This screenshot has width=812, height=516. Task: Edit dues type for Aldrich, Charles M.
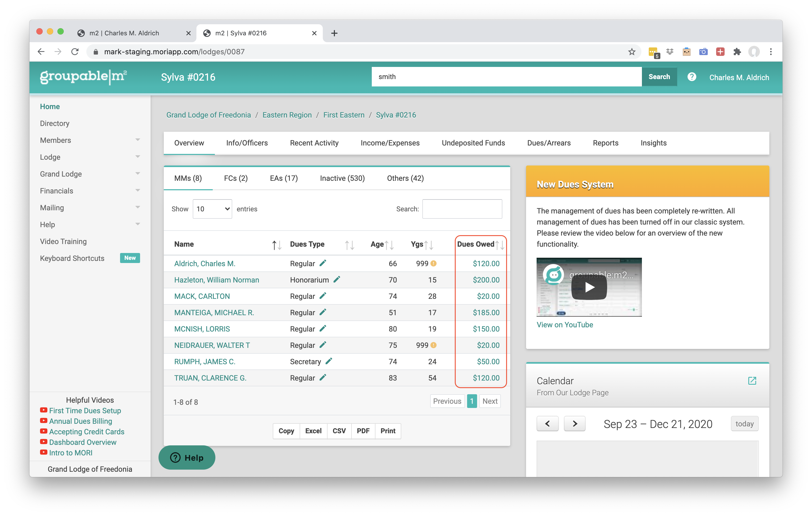tap(323, 263)
